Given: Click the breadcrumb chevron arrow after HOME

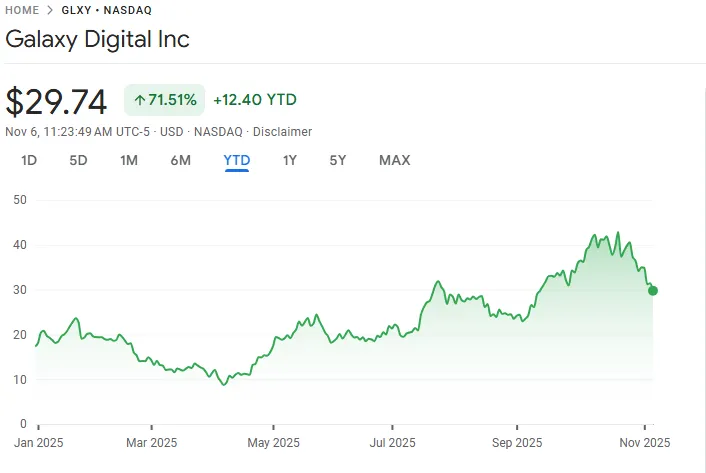Looking at the screenshot, I should click(49, 10).
